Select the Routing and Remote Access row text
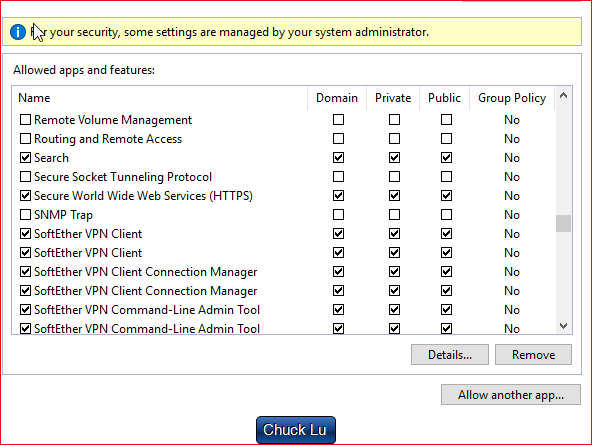Image resolution: width=592 pixels, height=445 pixels. point(108,139)
